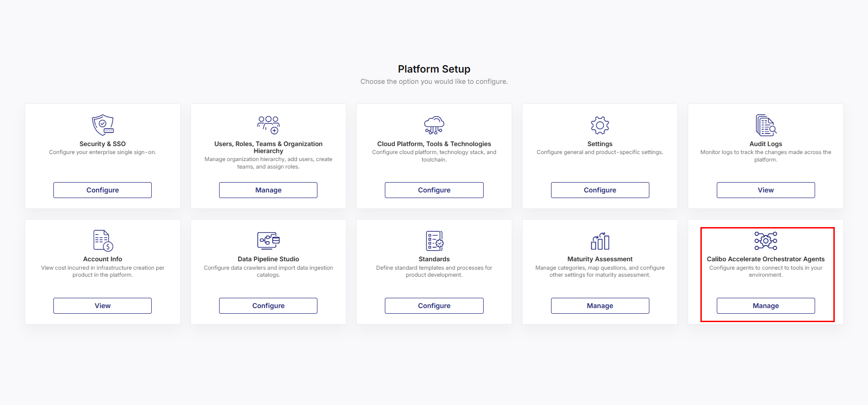
Task: Click 'Manage organization hierarchy, add users' description
Action: [x=268, y=163]
